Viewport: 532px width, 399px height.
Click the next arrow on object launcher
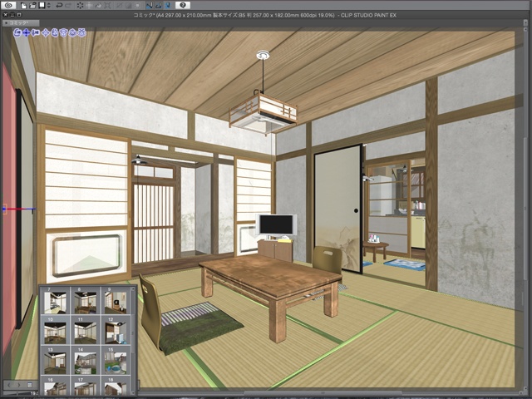(x=19, y=385)
